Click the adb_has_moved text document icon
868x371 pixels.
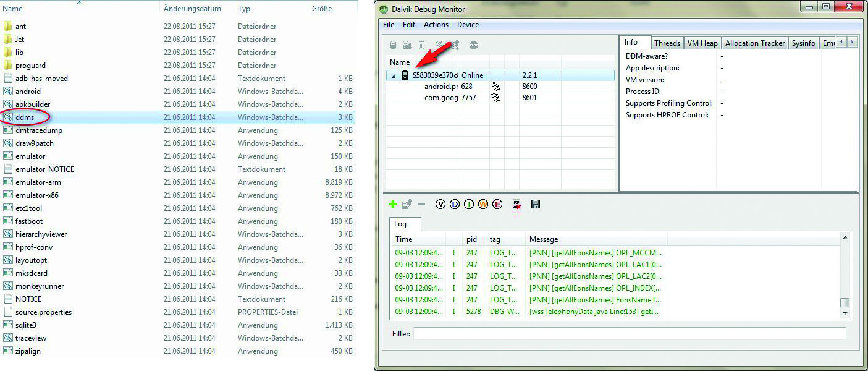tap(7, 79)
